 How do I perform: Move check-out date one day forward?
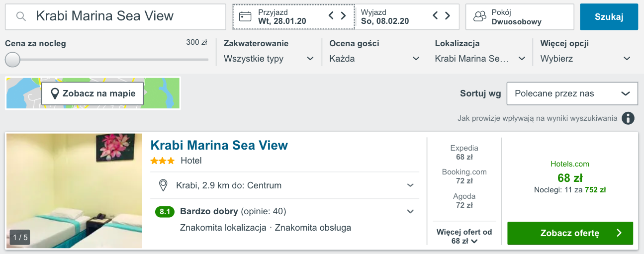pos(448,16)
